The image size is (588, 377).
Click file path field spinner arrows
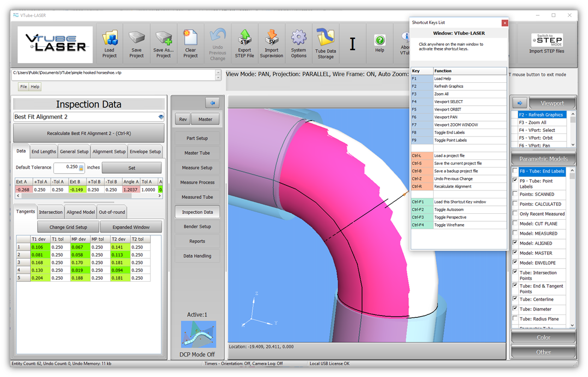click(218, 75)
